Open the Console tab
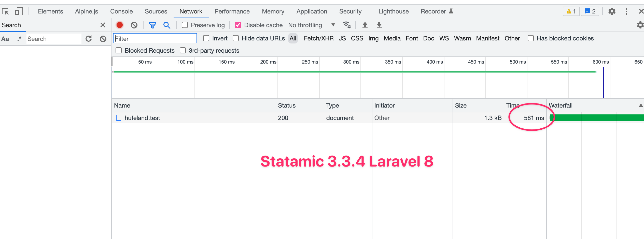The width and height of the screenshot is (644, 239). [121, 11]
